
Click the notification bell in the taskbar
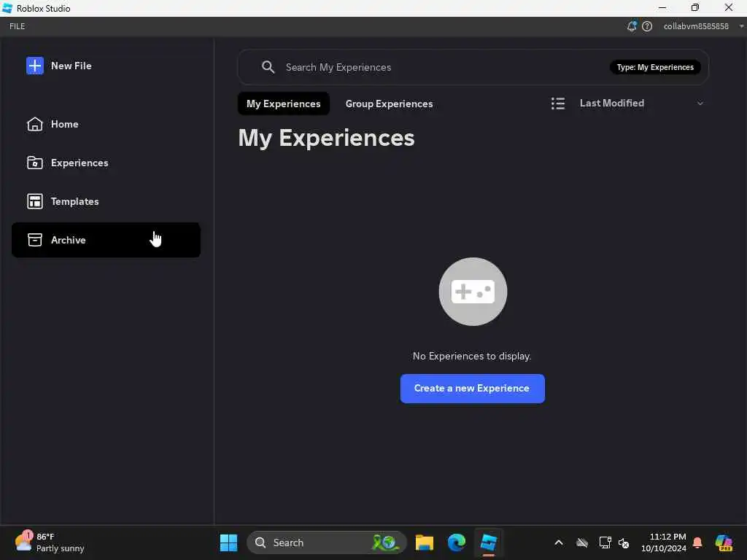coord(697,542)
